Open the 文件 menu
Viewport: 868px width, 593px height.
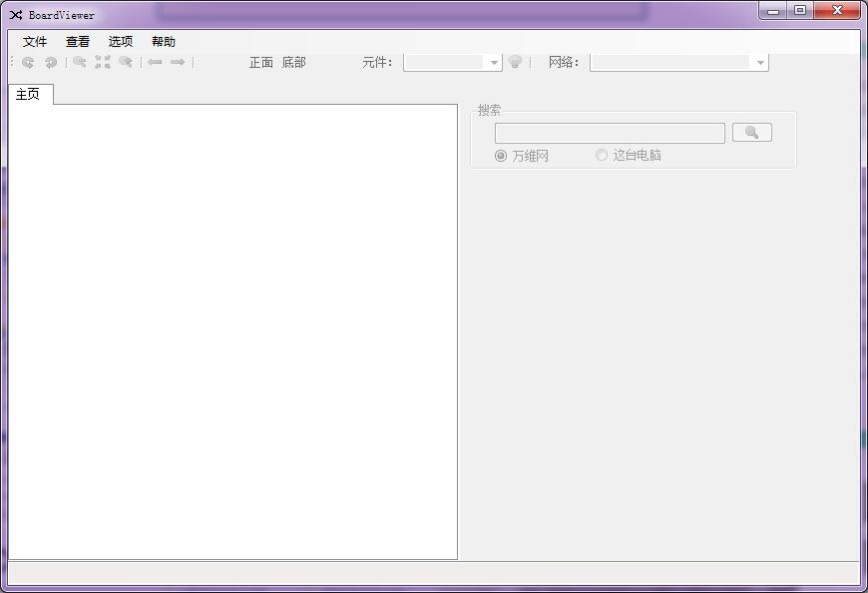pyautogui.click(x=35, y=42)
